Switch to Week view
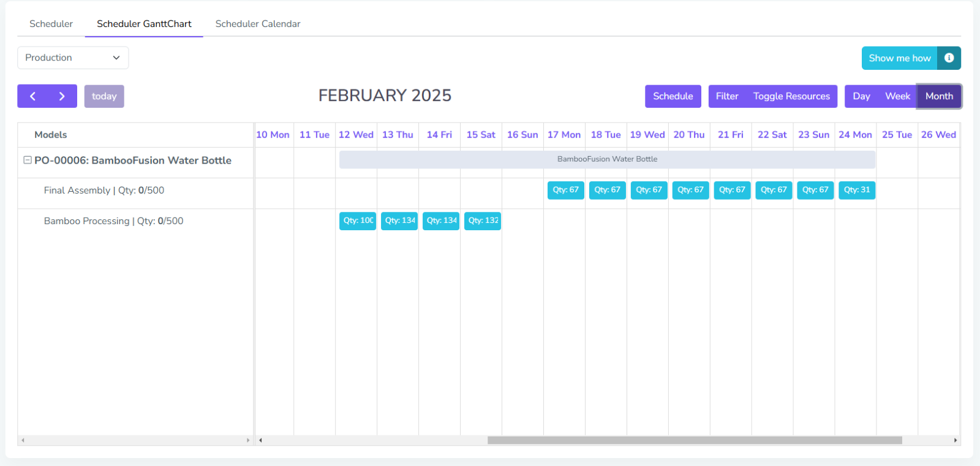 pyautogui.click(x=897, y=96)
